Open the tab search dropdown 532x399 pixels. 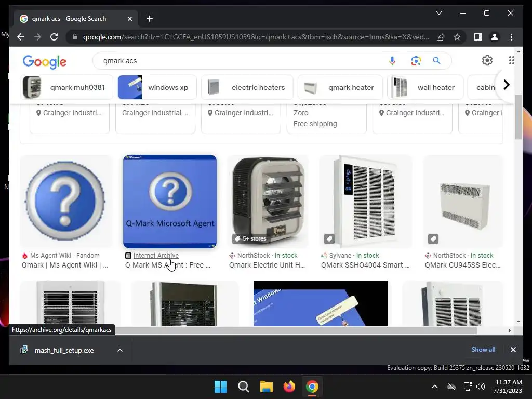coord(438,13)
